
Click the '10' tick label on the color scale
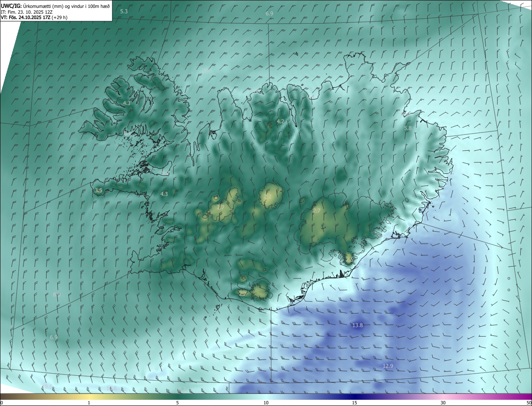(x=266, y=403)
